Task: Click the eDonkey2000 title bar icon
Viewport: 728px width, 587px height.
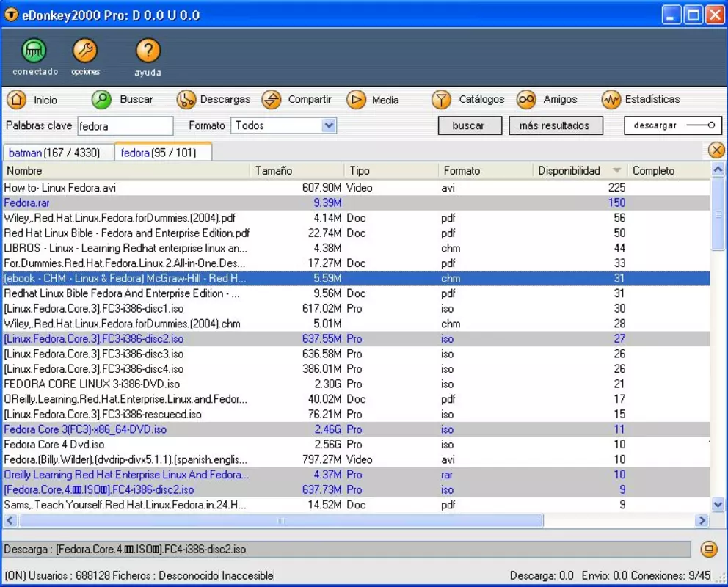Action: pyautogui.click(x=11, y=15)
